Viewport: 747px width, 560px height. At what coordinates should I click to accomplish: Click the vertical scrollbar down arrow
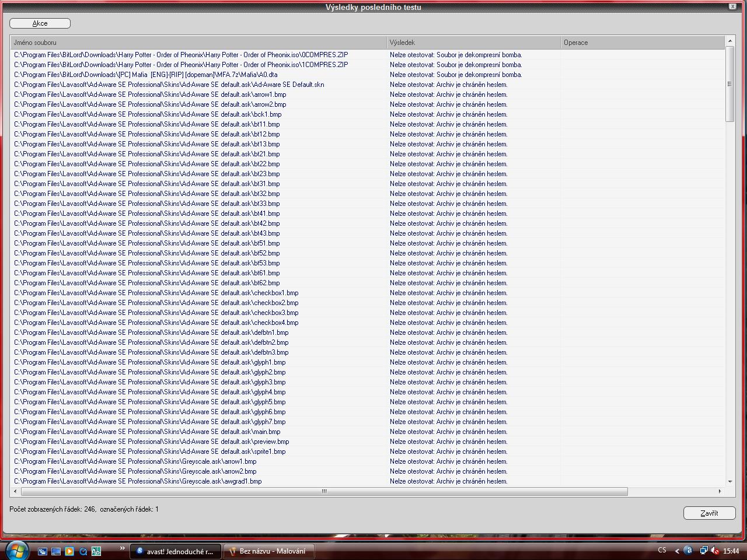coord(729,482)
